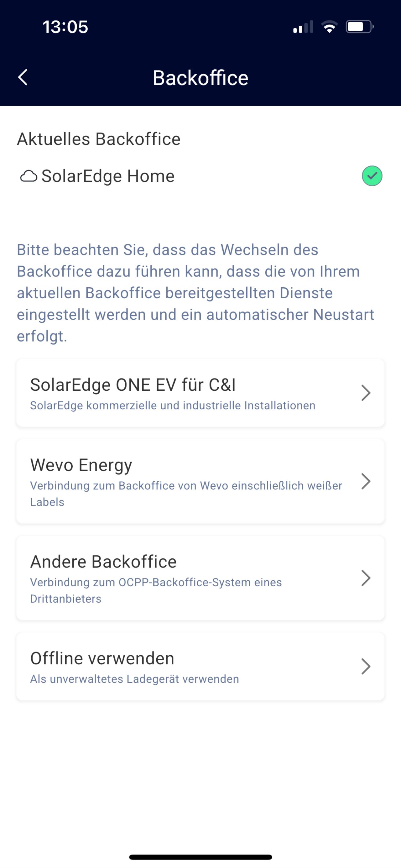This screenshot has width=401, height=868.
Task: Tap the 13:05 clock in status bar
Action: pos(65,27)
